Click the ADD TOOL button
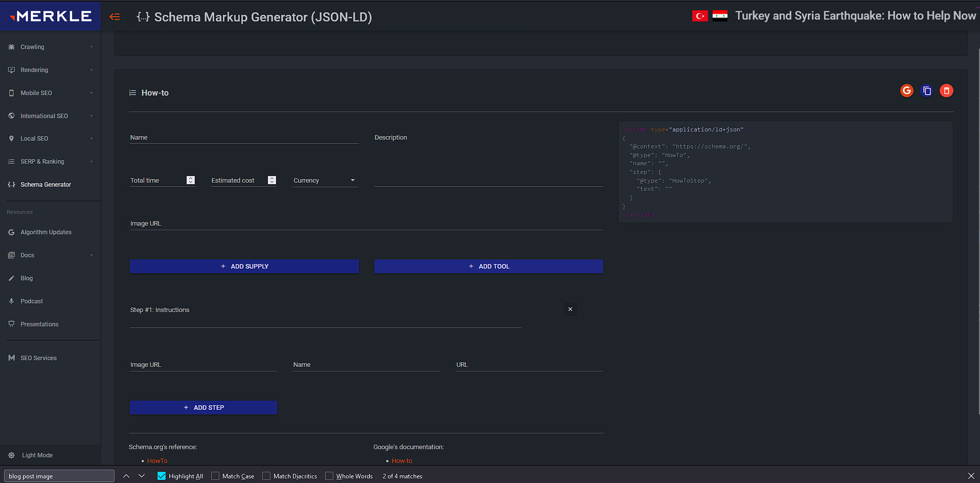The width and height of the screenshot is (980, 483). [x=488, y=266]
